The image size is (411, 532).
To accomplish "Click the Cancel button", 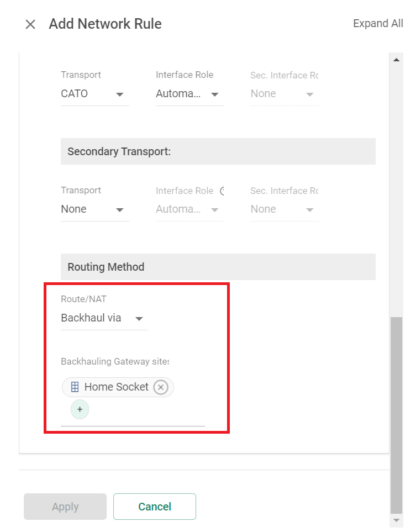I will [155, 507].
